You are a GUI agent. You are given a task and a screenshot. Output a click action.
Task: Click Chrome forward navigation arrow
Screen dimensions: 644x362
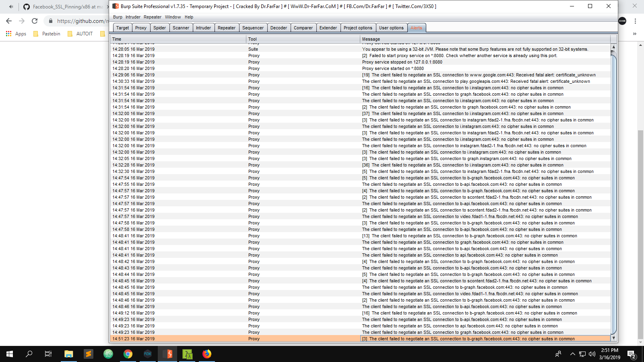click(22, 21)
